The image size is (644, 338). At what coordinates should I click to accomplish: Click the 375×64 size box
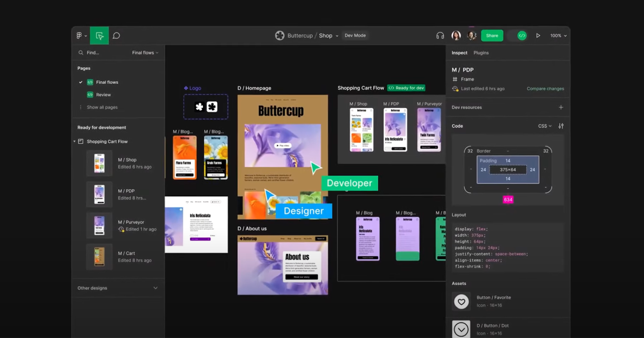click(x=508, y=170)
